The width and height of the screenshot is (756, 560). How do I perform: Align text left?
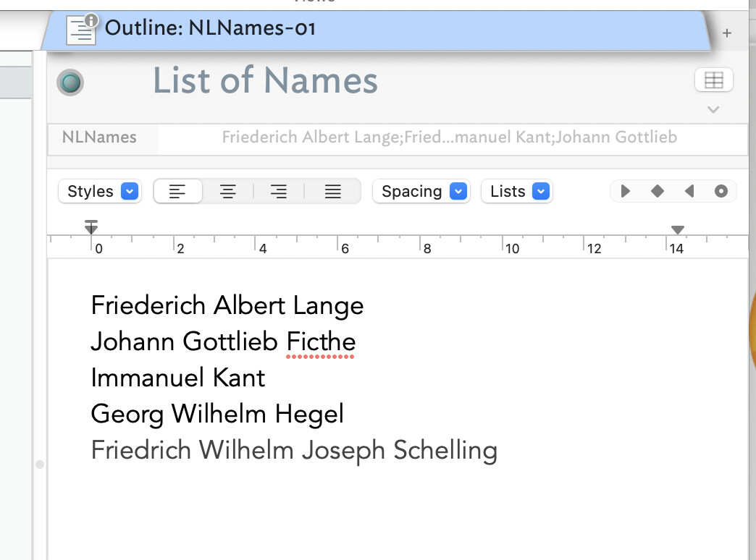click(x=177, y=191)
